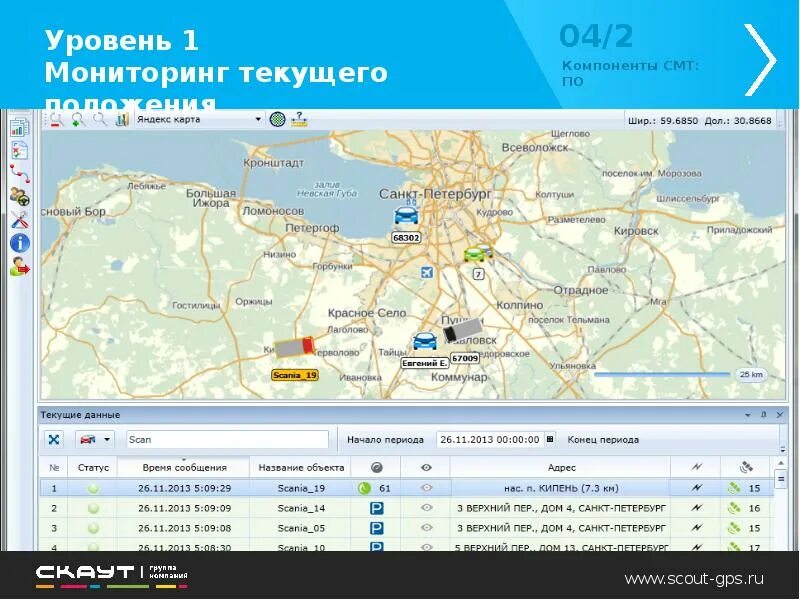Click address нас. п. КИПЕНЬ (7.3 км)
800x600 pixels.
(561, 488)
